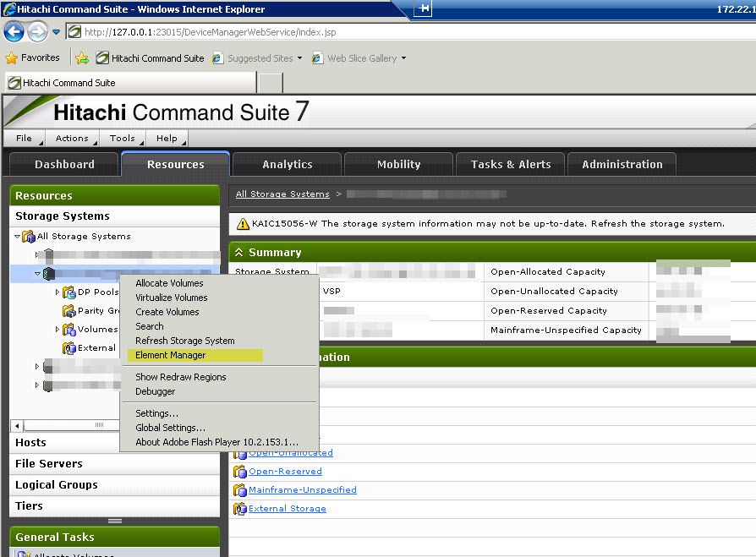
Task: Click Add to Favorites Bar star icon
Action: coord(82,58)
